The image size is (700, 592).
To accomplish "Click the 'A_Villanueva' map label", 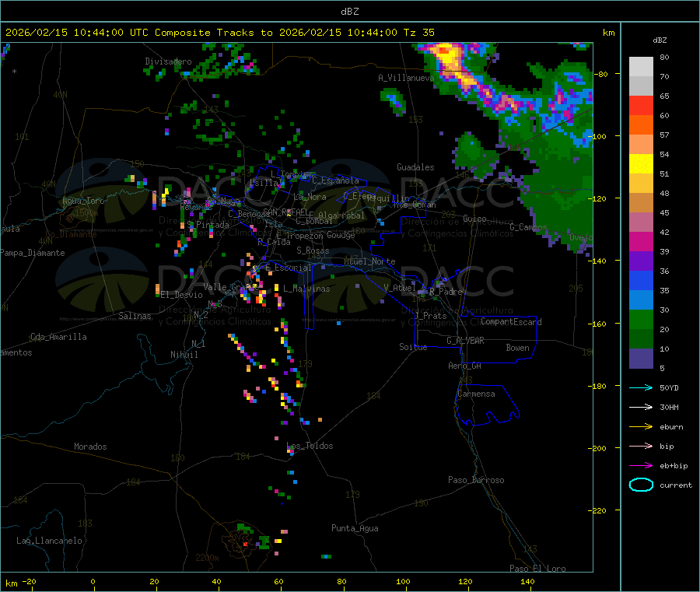I will coord(406,78).
